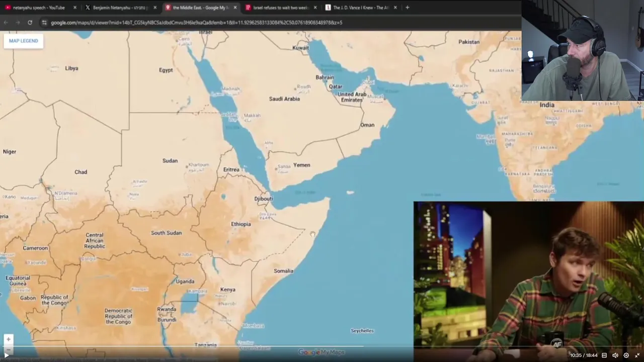Screen dimensions: 644x362
Task: Click the Israel label on the map
Action: [x=205, y=32]
